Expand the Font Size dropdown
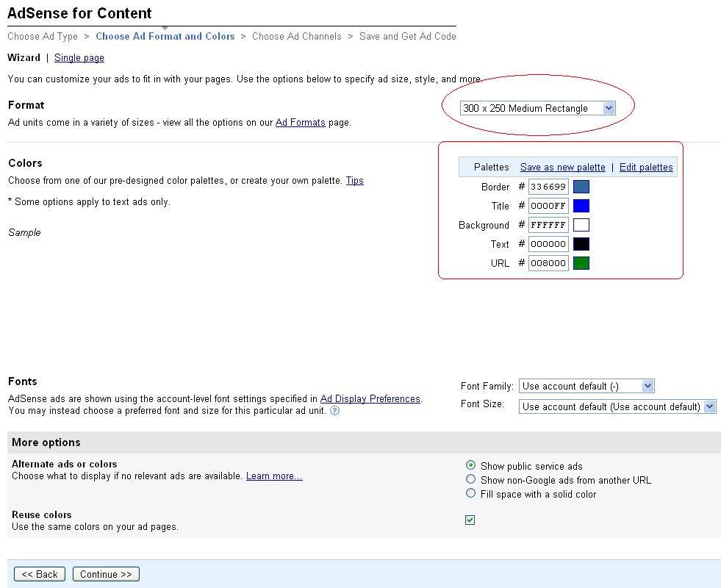The height and width of the screenshot is (588, 721). 617,406
